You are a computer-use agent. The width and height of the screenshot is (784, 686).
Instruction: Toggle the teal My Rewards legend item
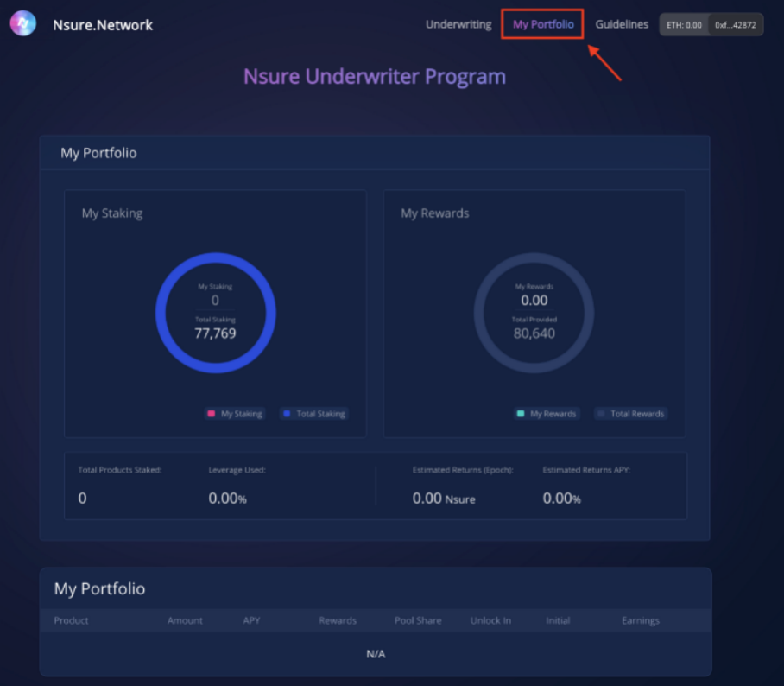[547, 414]
